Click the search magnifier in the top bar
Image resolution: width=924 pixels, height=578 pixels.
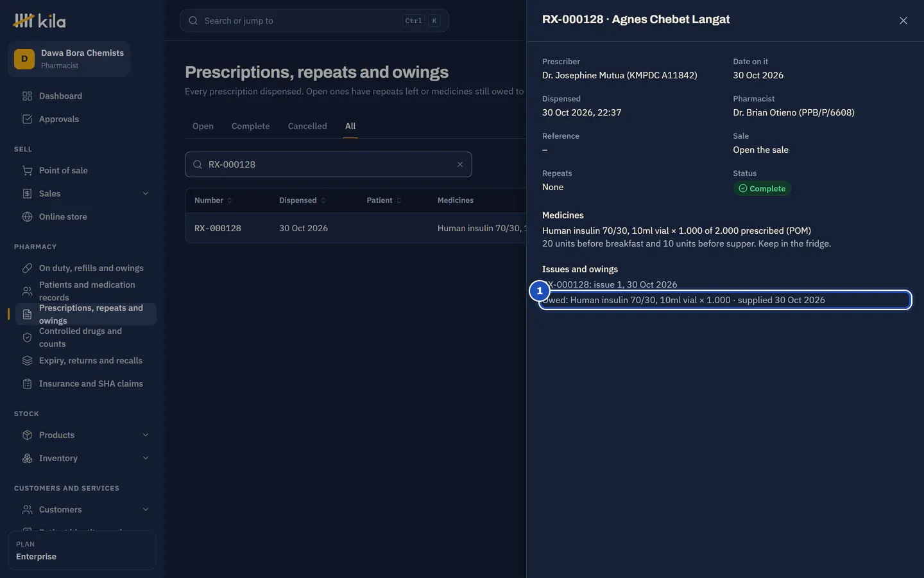(x=193, y=21)
